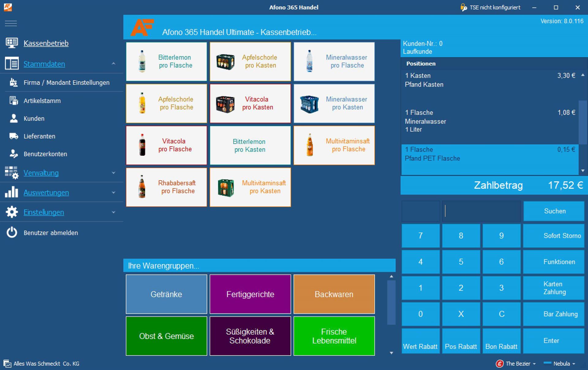
Task: Add Vitacola pro Flasche to the order
Action: point(166,145)
